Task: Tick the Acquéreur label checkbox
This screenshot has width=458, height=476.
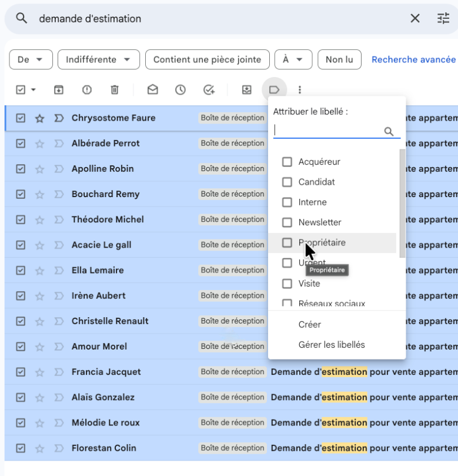Action: pos(287,162)
